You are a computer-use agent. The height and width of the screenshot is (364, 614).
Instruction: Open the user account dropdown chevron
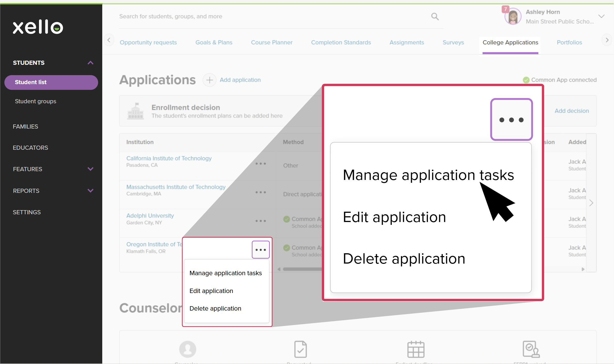pos(601,17)
